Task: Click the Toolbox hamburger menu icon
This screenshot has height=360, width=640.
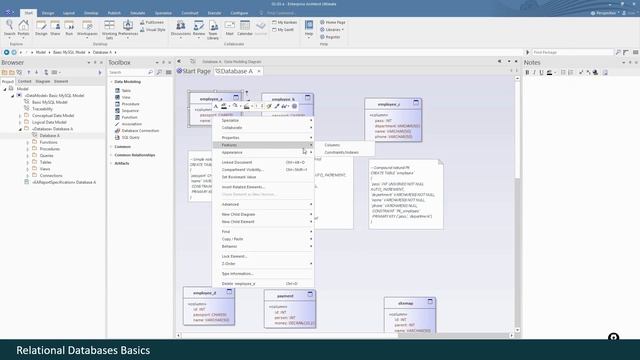Action: pyautogui.click(x=169, y=72)
